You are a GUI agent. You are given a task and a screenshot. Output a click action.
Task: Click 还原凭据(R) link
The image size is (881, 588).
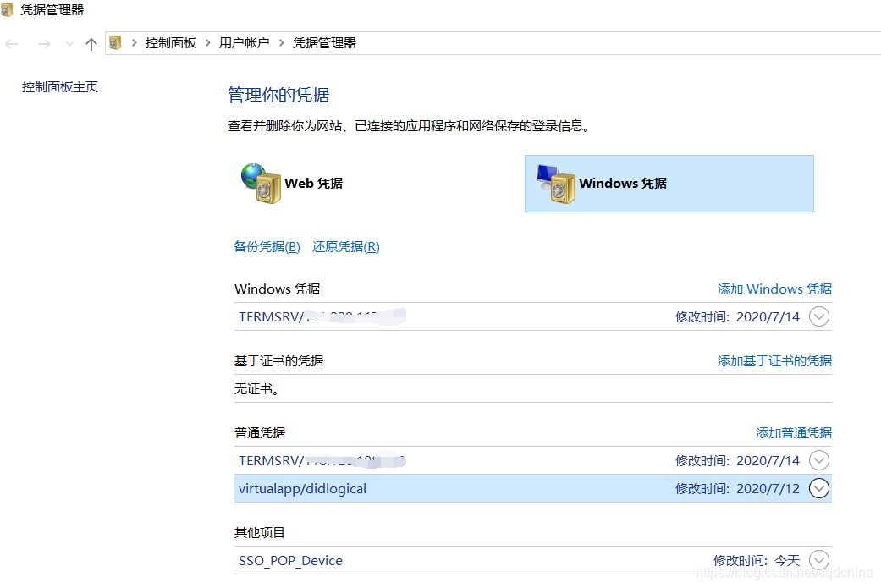[x=346, y=246]
